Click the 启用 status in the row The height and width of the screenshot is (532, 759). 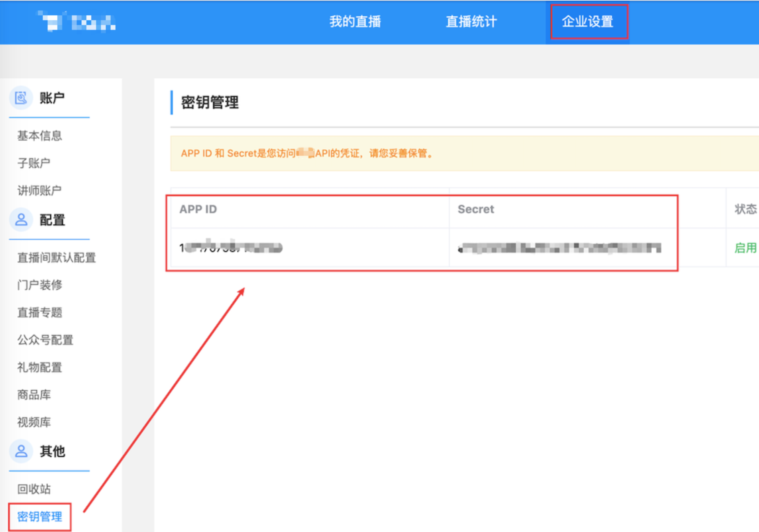click(745, 248)
